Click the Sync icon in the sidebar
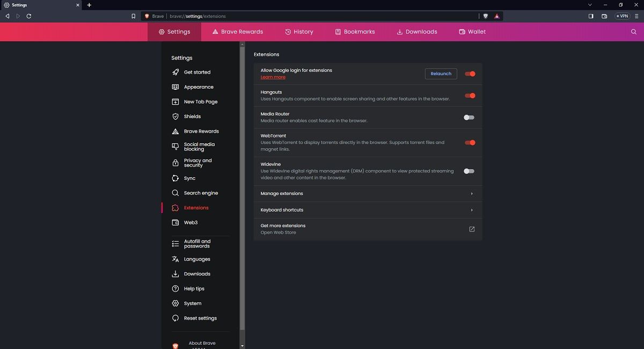 (175, 178)
